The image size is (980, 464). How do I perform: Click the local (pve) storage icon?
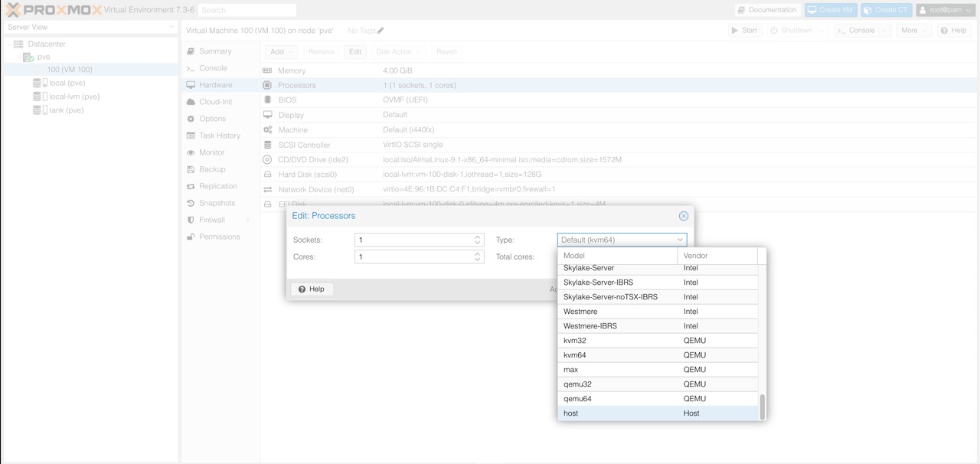tap(40, 83)
